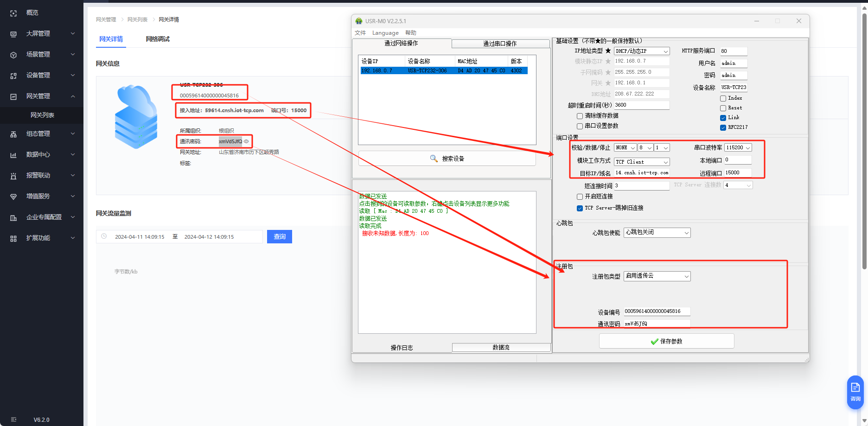Open the 串口波特率 dropdown
This screenshot has height=426, width=868.
coord(738,148)
